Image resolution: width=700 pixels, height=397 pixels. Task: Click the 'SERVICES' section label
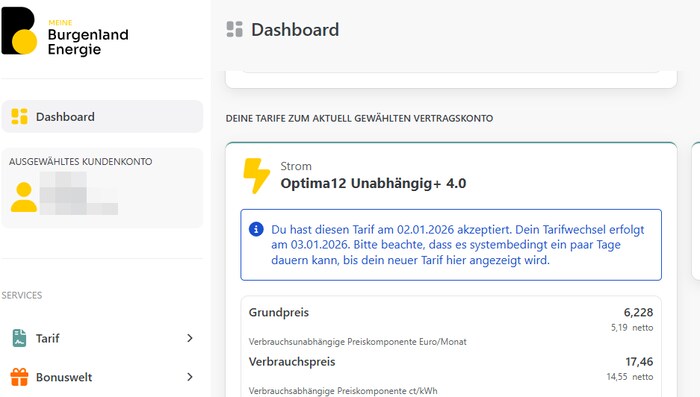tap(22, 295)
